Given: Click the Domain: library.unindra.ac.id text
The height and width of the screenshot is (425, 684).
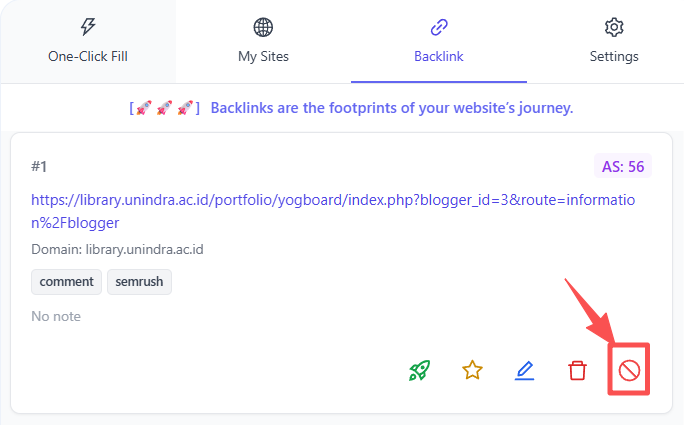Looking at the screenshot, I should coord(117,250).
